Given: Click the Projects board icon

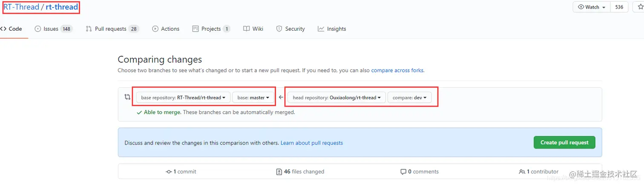Looking at the screenshot, I should 195,29.
